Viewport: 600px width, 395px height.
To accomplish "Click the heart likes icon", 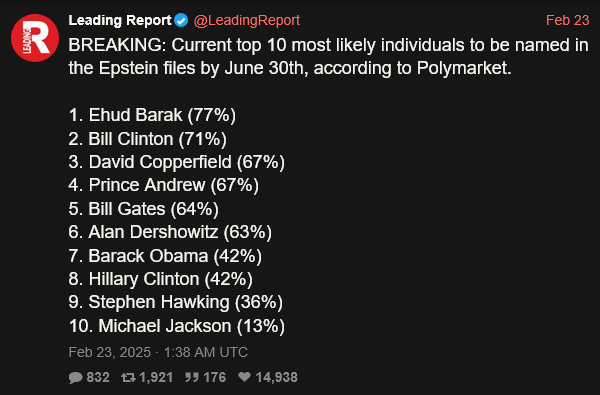I will pyautogui.click(x=245, y=377).
